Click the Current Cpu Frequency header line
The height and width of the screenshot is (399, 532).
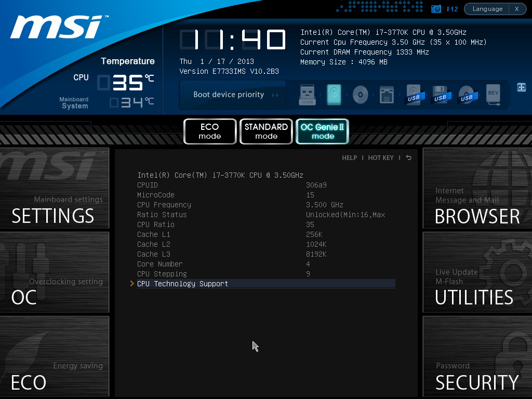coord(393,43)
